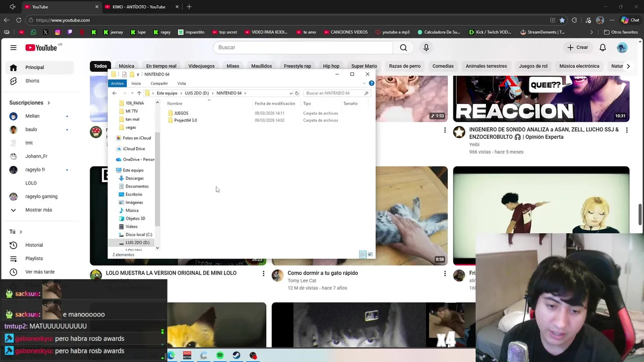Open the Inicio ribbon tab
The height and width of the screenshot is (362, 644).
tap(136, 83)
